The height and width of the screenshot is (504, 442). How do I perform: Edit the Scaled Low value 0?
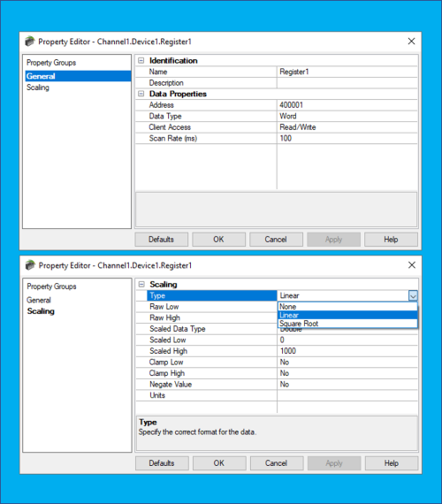pyautogui.click(x=347, y=340)
